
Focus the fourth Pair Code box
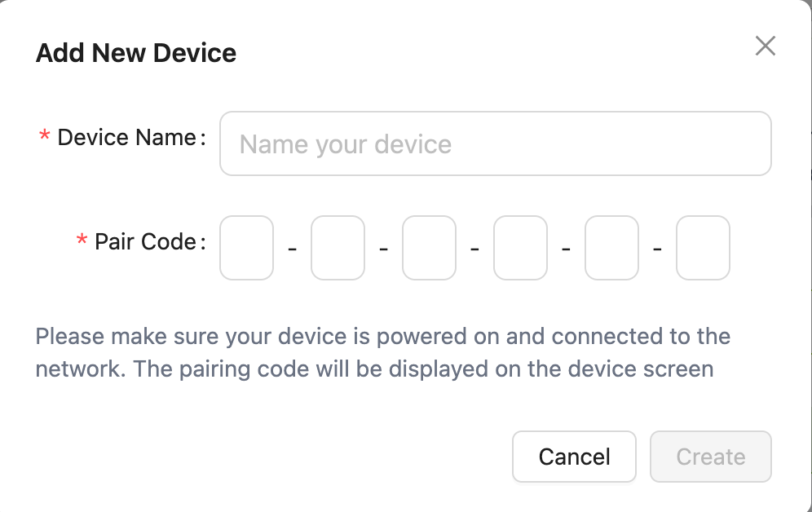[521, 248]
